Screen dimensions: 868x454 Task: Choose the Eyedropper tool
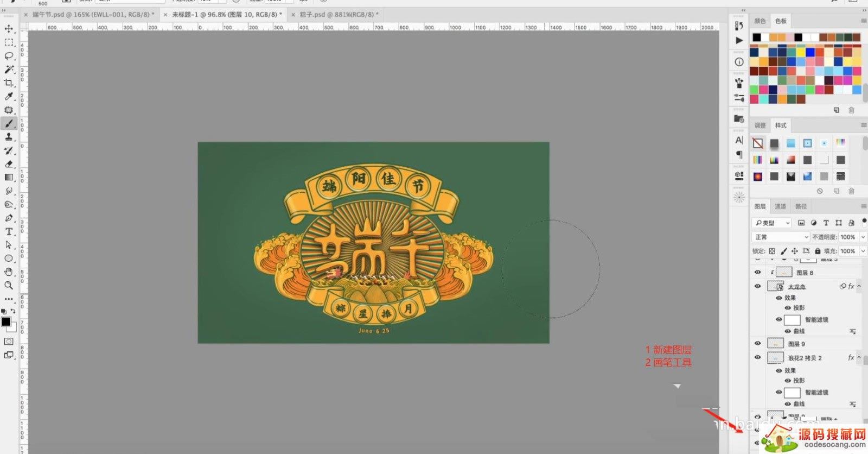click(9, 97)
